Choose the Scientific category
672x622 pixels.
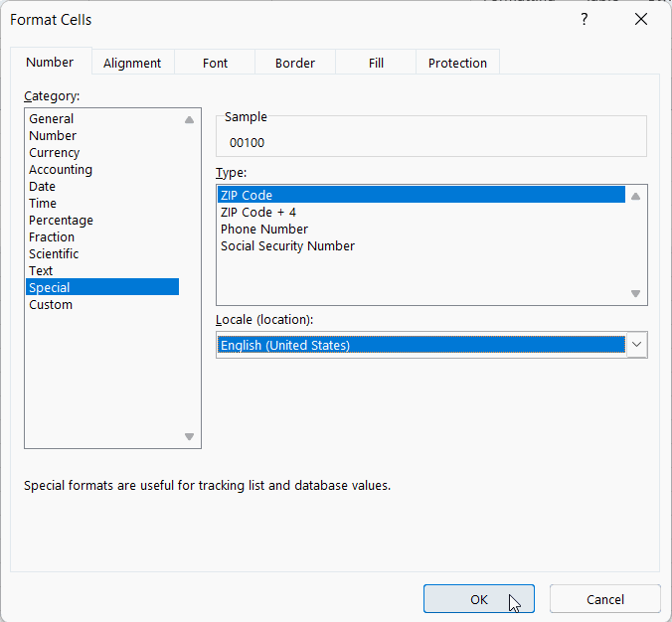pyautogui.click(x=102, y=254)
